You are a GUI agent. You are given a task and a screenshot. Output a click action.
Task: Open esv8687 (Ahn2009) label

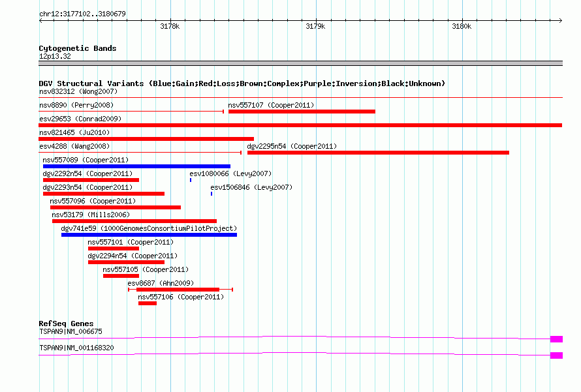coord(161,283)
